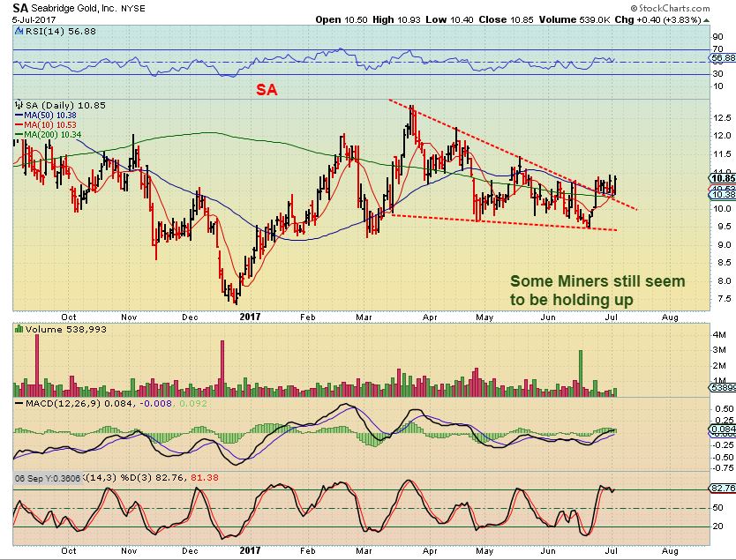Screen dimensions: 736x560
Task: Click the 8.0 price axis label
Action: tap(724, 281)
